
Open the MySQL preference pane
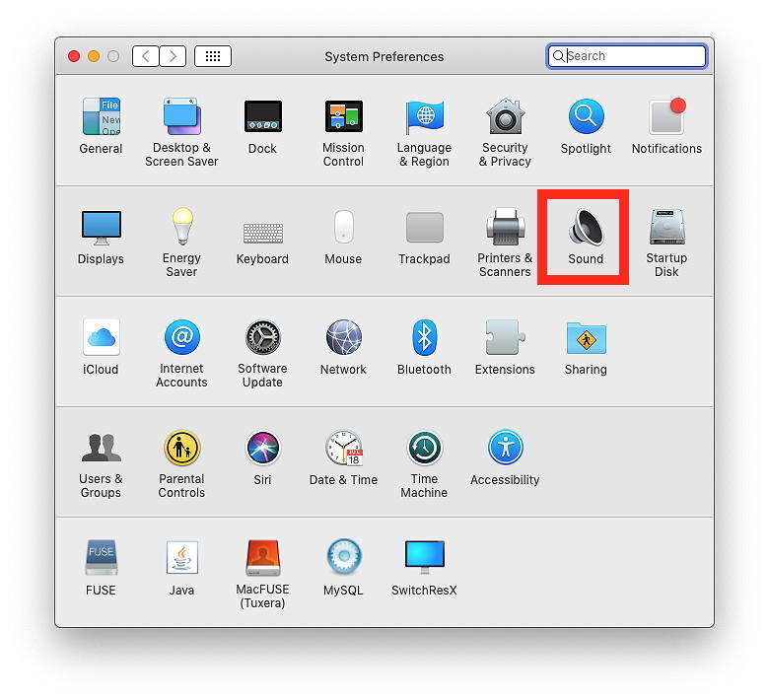pos(344,568)
